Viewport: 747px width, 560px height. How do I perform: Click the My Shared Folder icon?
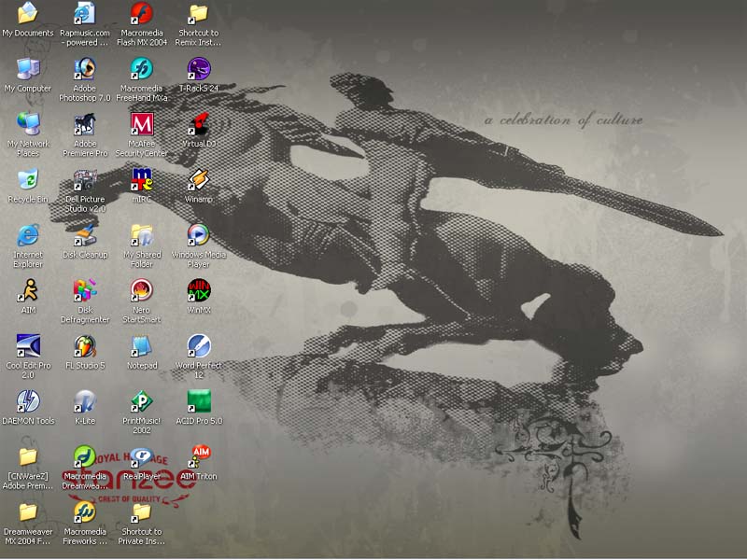click(142, 234)
